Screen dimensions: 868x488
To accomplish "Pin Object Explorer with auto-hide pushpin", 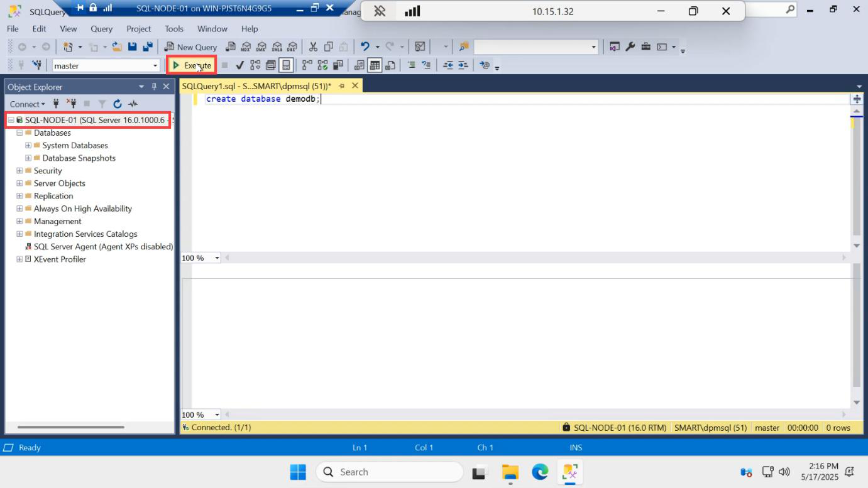I will click(x=154, y=87).
